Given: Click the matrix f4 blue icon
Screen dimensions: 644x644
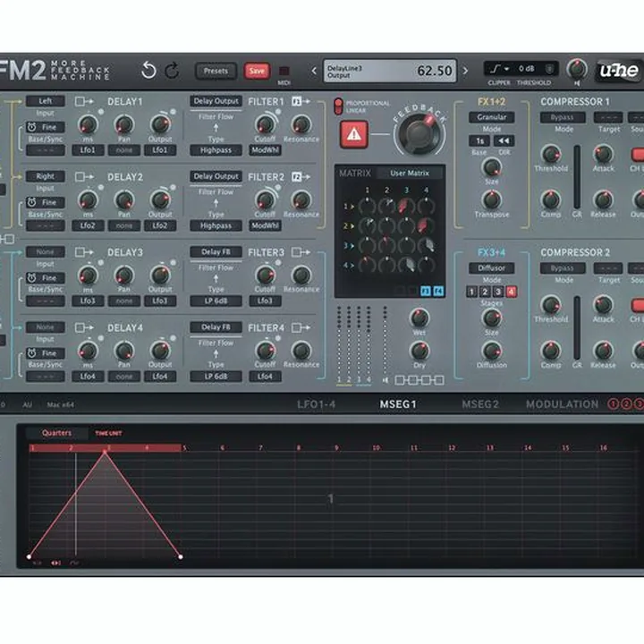Looking at the screenshot, I should [438, 292].
